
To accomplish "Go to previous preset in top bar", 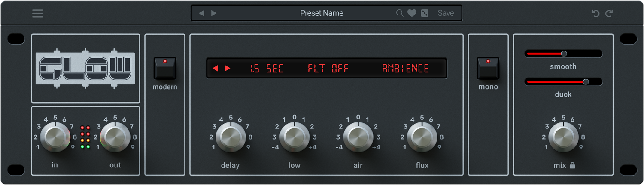I will tap(201, 13).
